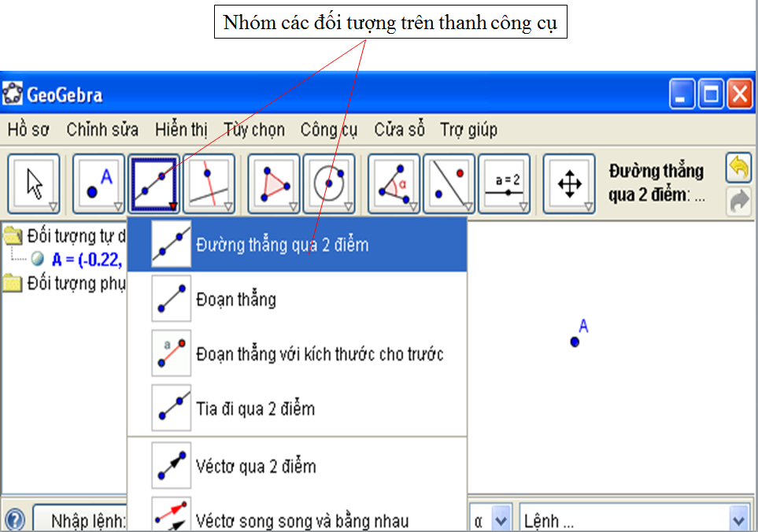Click the Undo arrow icon
The height and width of the screenshot is (532, 758).
click(x=738, y=168)
